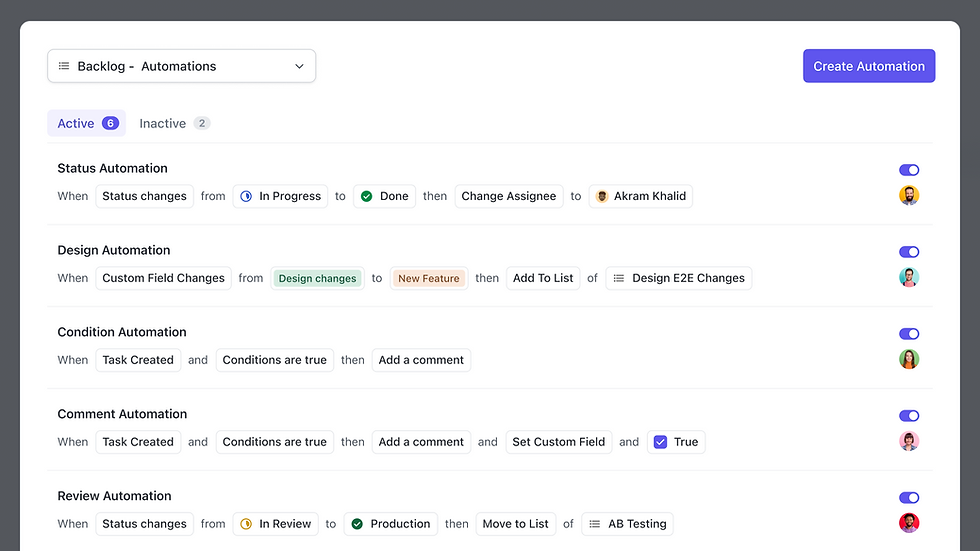
Task: Click the Create Automation button
Action: point(868,66)
